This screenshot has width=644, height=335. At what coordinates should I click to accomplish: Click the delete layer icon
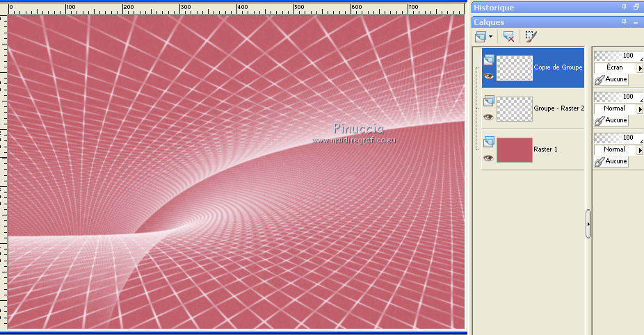point(508,37)
